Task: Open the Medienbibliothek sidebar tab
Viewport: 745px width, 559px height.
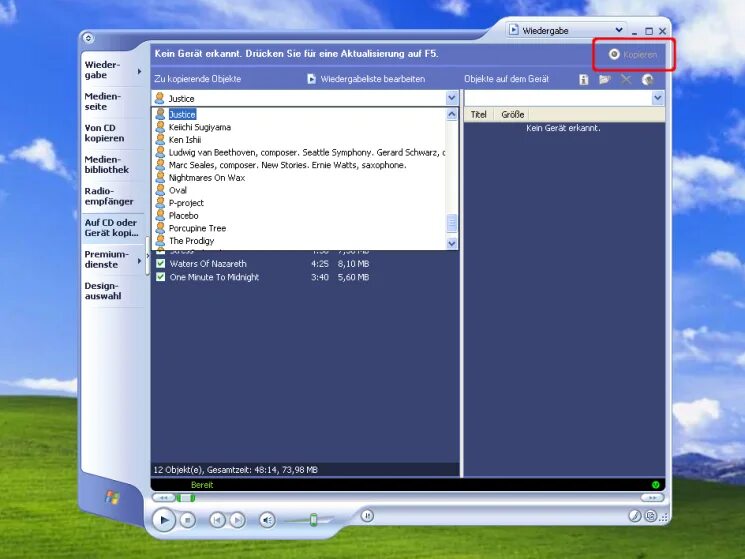Action: 106,164
